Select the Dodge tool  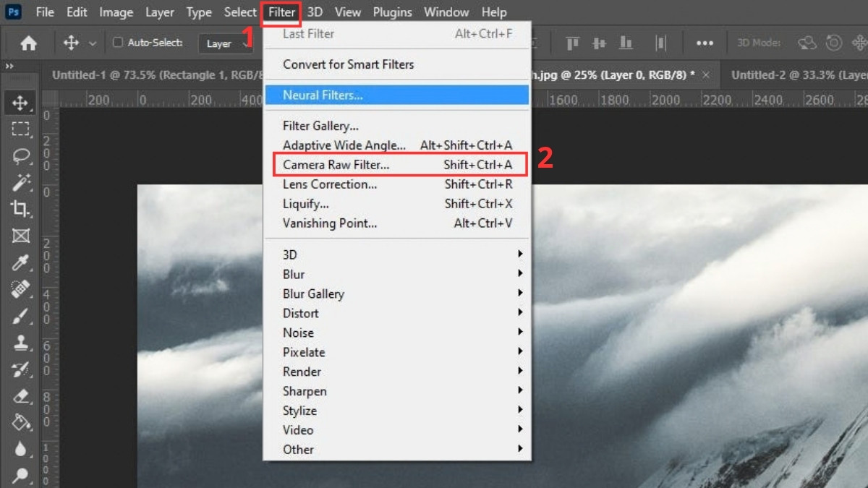tap(20, 475)
